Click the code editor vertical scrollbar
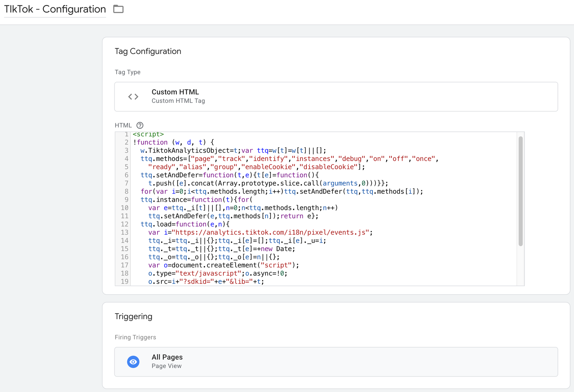This screenshot has width=574, height=392. pos(521,191)
